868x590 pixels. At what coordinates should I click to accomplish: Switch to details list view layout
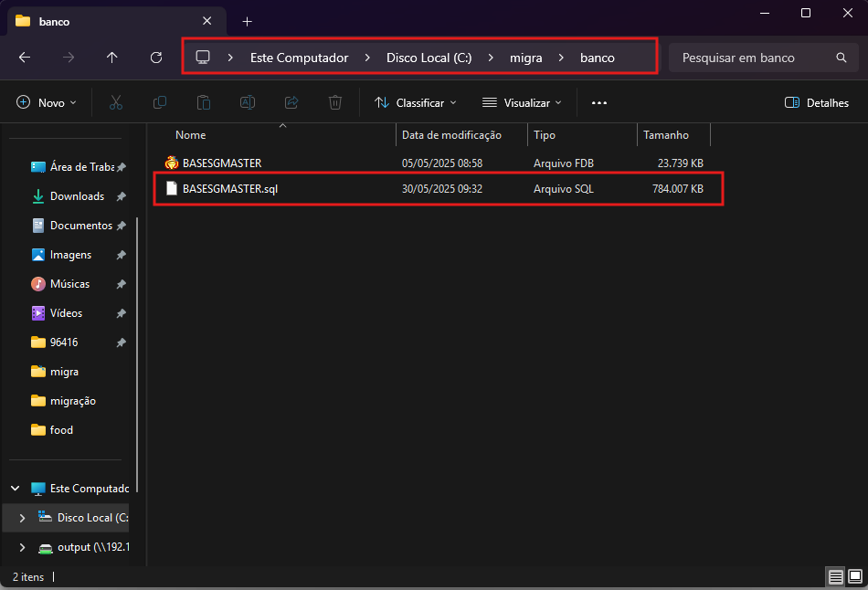(x=835, y=577)
